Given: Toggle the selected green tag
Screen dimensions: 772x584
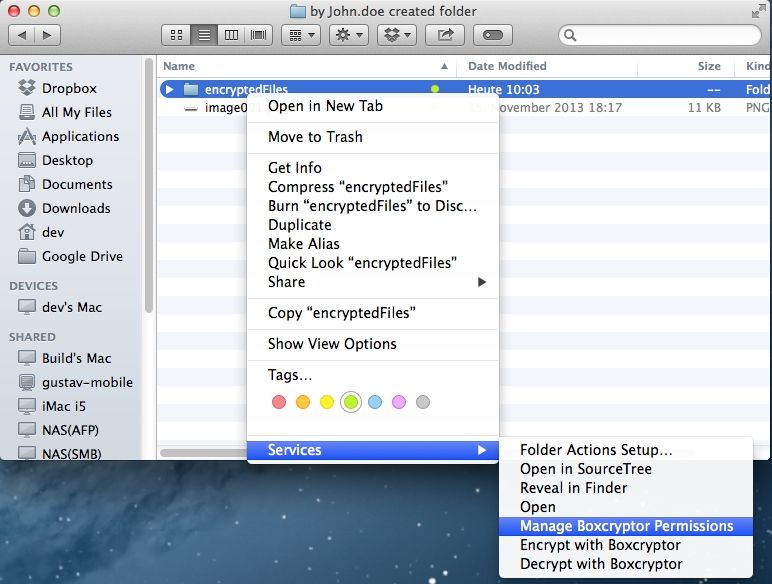Looking at the screenshot, I should tap(351, 402).
